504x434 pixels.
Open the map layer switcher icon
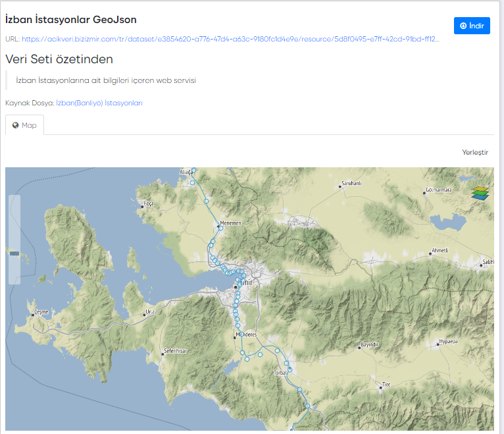click(x=480, y=192)
